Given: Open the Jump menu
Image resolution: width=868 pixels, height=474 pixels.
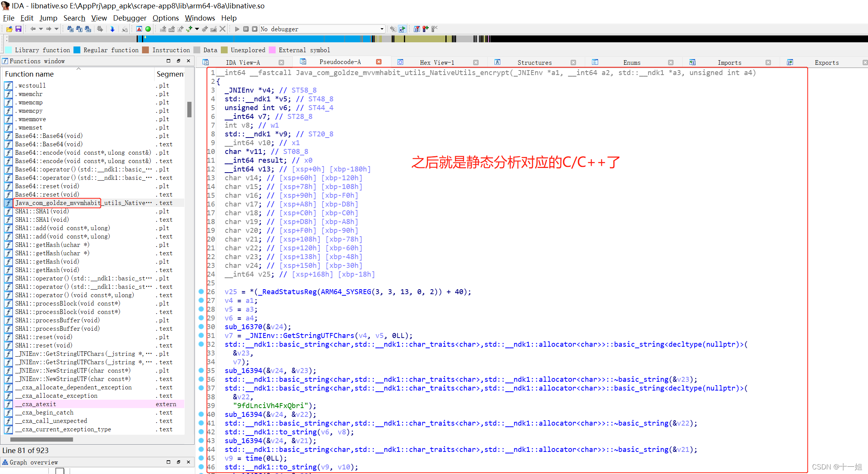Looking at the screenshot, I should click(48, 18).
